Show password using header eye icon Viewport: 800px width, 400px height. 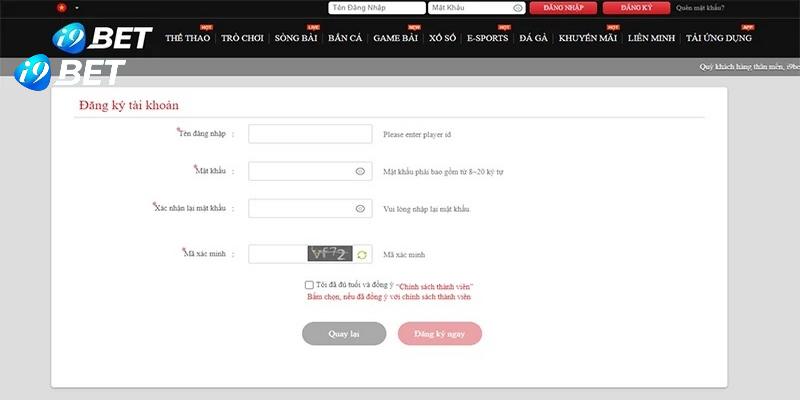point(517,7)
